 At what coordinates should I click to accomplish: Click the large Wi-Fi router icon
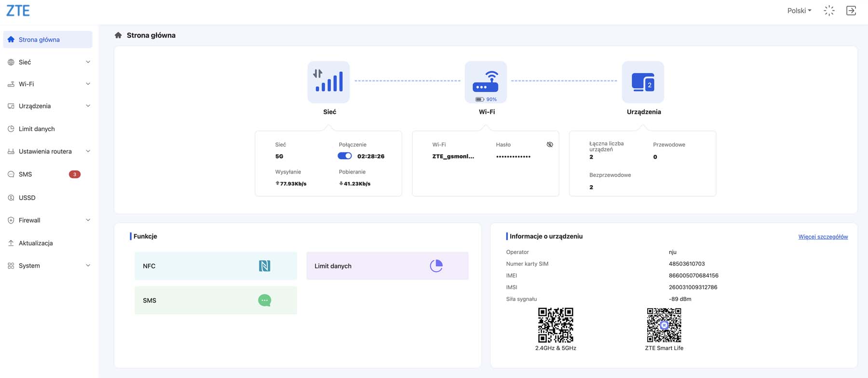pyautogui.click(x=486, y=81)
